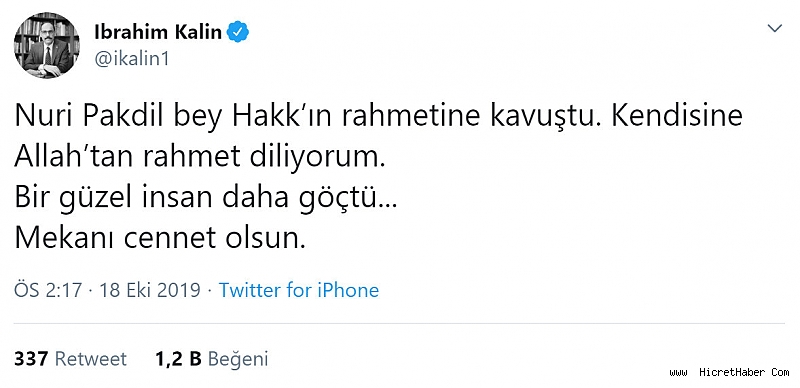Select the tweet line starting Nuri Pakdil bey
Screen dimensions: 800x388
(x=379, y=117)
